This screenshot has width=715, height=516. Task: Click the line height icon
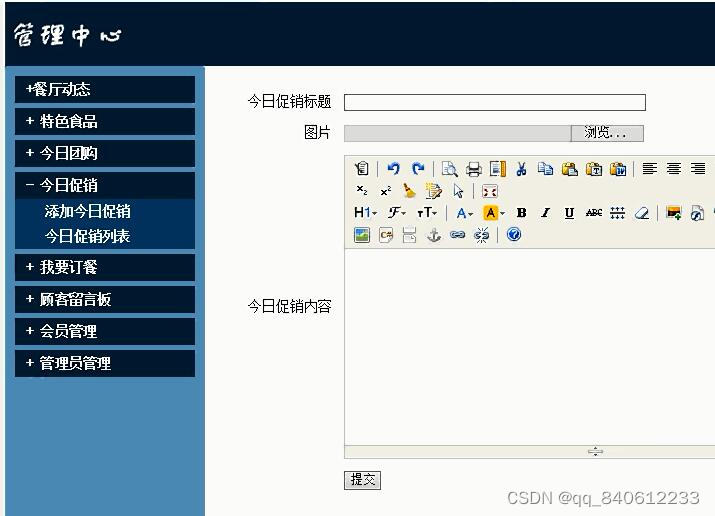(617, 212)
